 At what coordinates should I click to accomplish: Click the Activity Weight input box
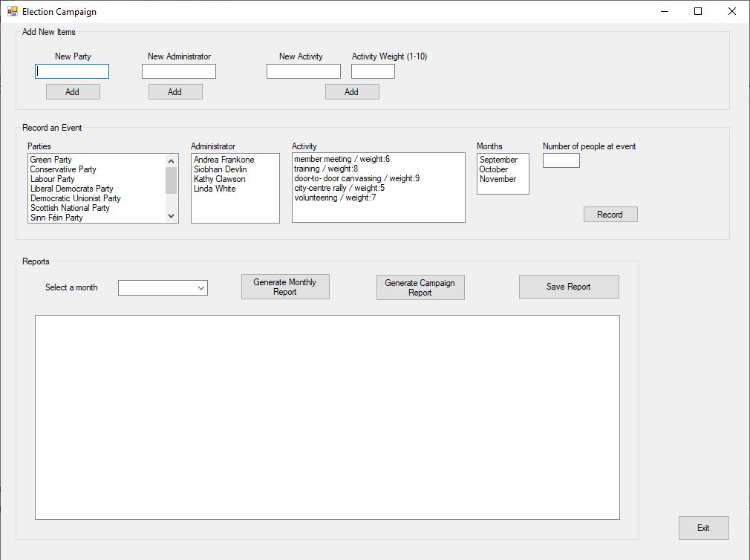coord(373,71)
